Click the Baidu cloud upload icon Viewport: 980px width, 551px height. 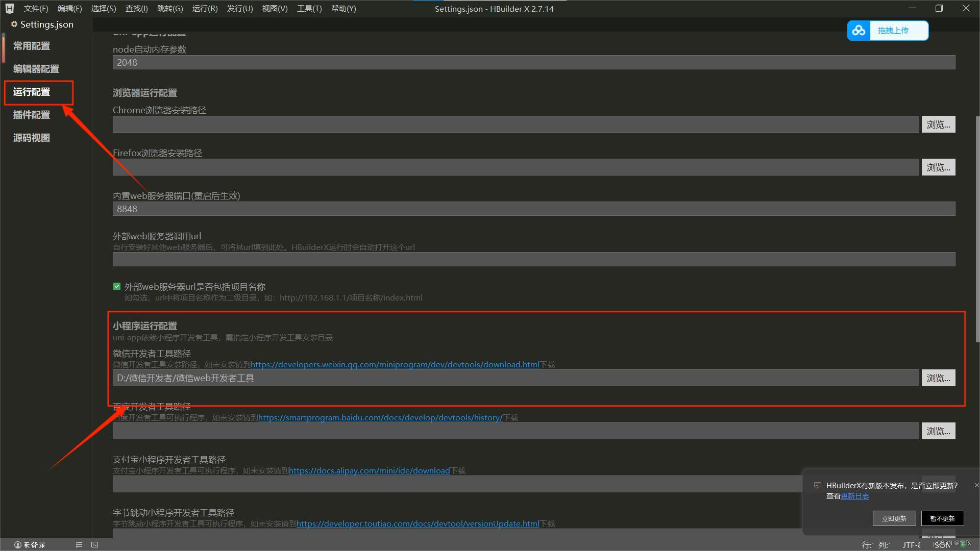[x=859, y=31]
